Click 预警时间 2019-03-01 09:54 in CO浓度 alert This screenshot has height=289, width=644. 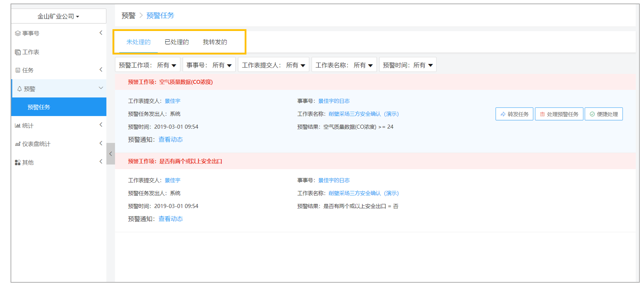pyautogui.click(x=163, y=127)
